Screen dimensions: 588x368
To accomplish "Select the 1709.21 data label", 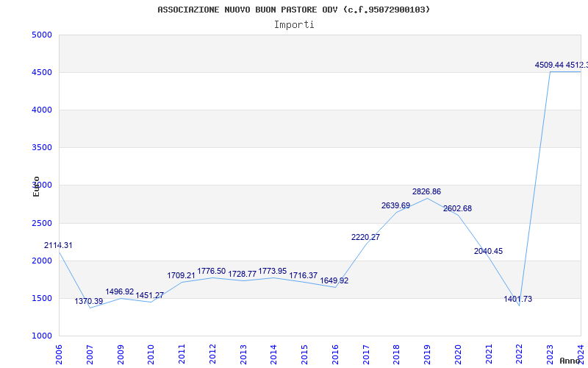I will coord(181,275).
